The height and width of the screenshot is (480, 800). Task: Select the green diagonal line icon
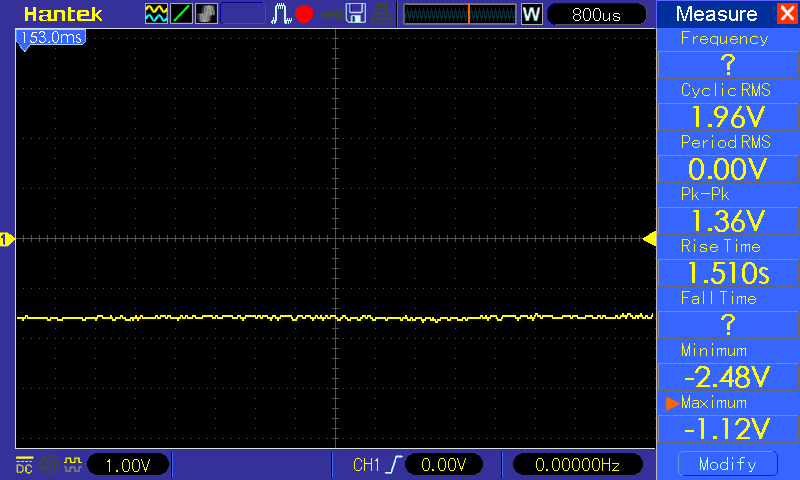[x=181, y=14]
